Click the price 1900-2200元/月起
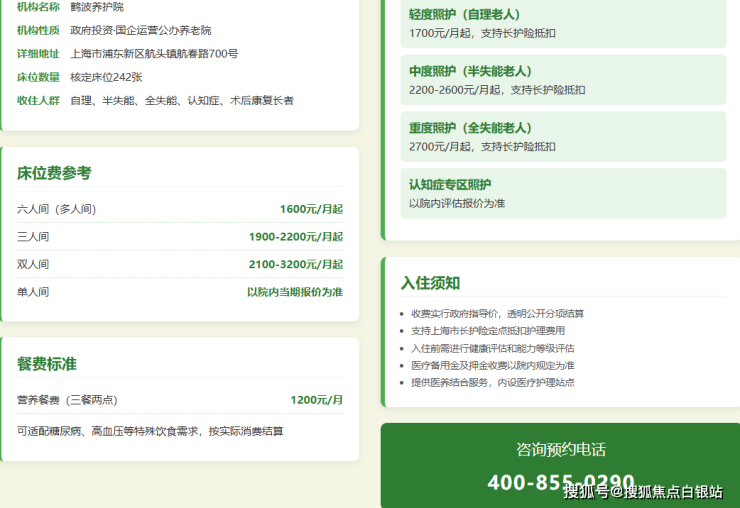 pos(296,237)
